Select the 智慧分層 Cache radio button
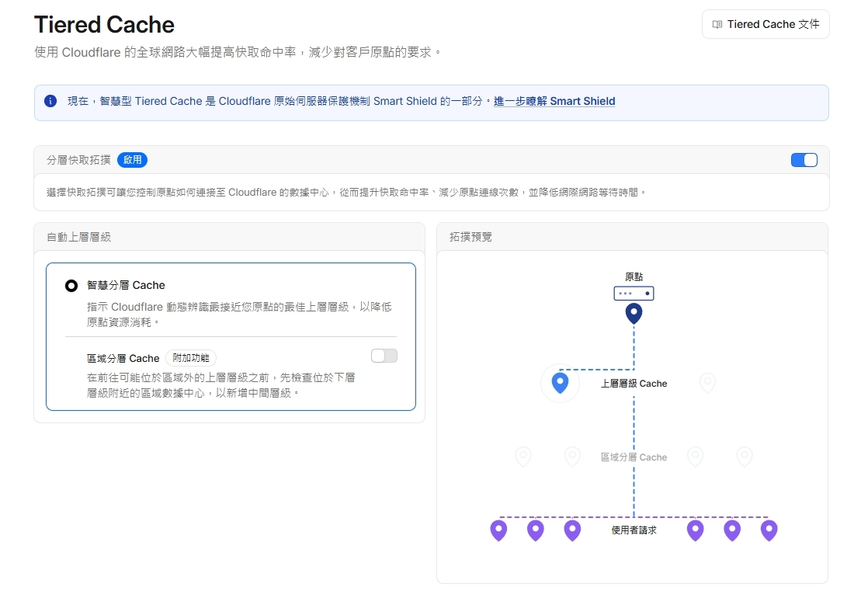Viewport: 868px width, 591px height. point(71,286)
